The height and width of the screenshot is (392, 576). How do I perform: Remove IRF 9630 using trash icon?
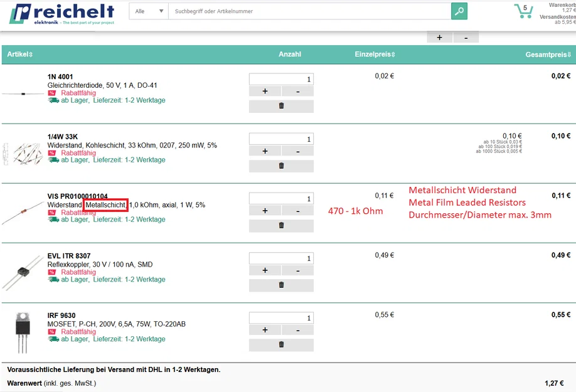[x=281, y=345]
